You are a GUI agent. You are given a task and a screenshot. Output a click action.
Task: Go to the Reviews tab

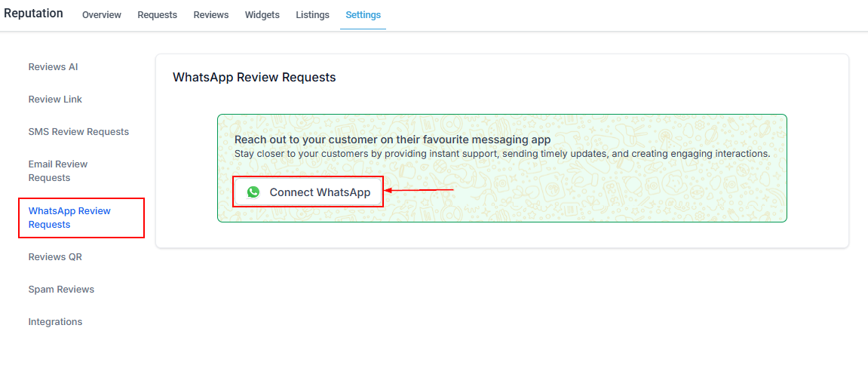[x=211, y=15]
